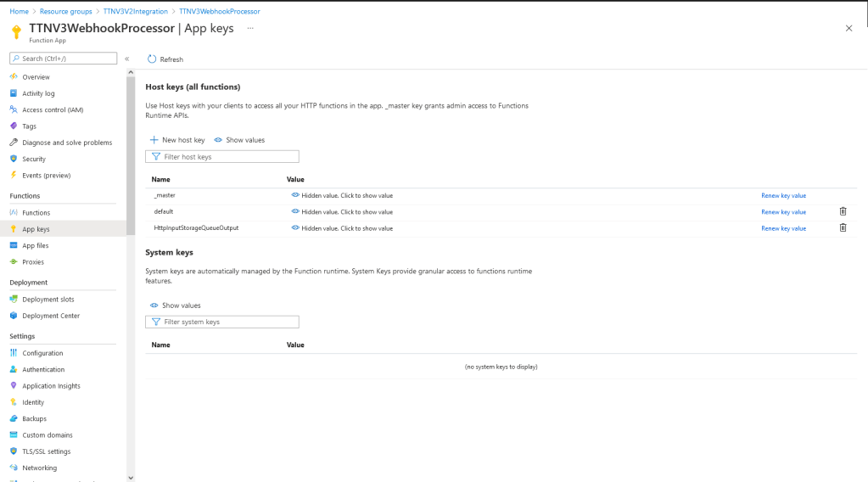Open the ellipsis more options menu
Image resolution: width=868 pixels, height=482 pixels.
click(x=250, y=28)
